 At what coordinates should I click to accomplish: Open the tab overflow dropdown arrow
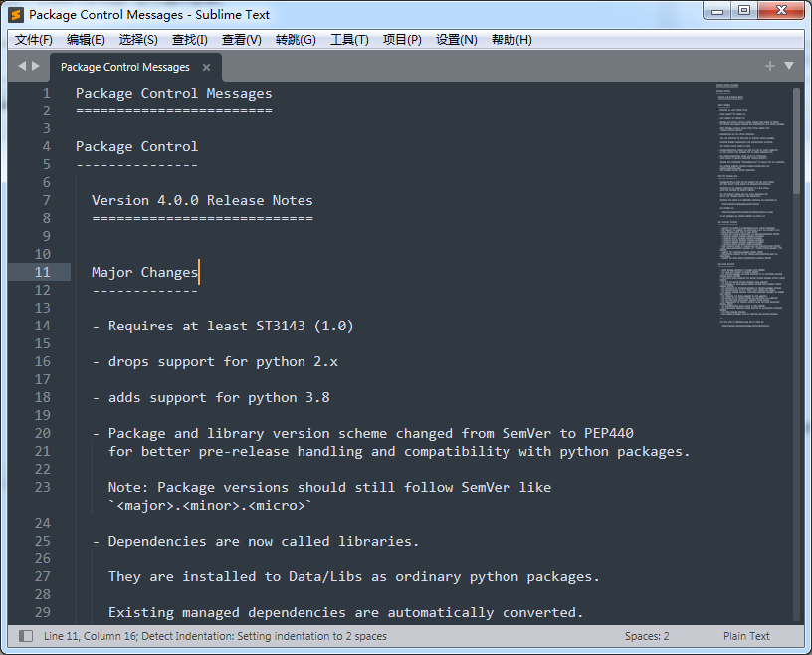tap(788, 65)
